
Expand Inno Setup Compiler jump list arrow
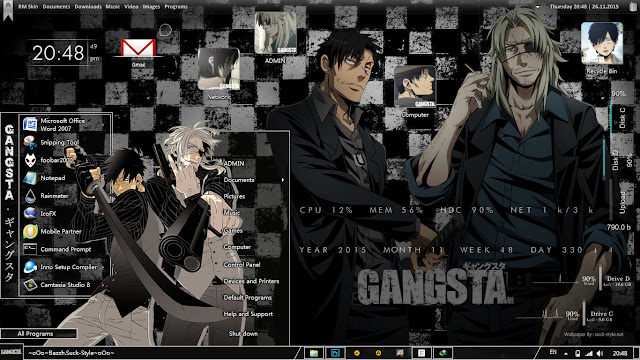pos(103,267)
